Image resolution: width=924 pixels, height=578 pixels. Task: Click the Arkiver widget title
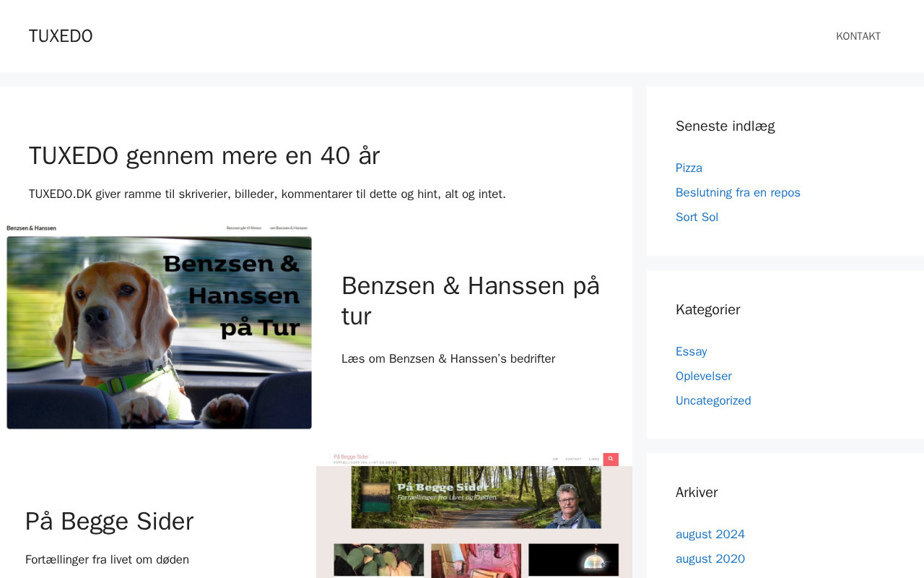[696, 493]
